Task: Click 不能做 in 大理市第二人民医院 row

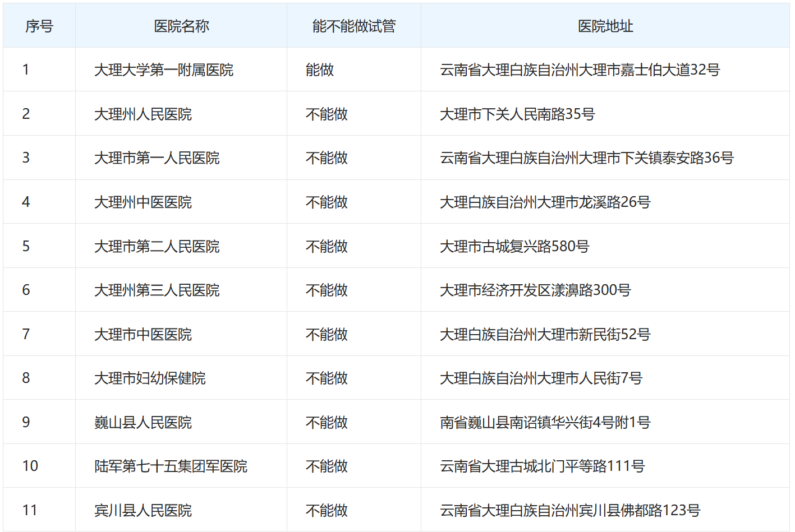Action: pyautogui.click(x=327, y=246)
